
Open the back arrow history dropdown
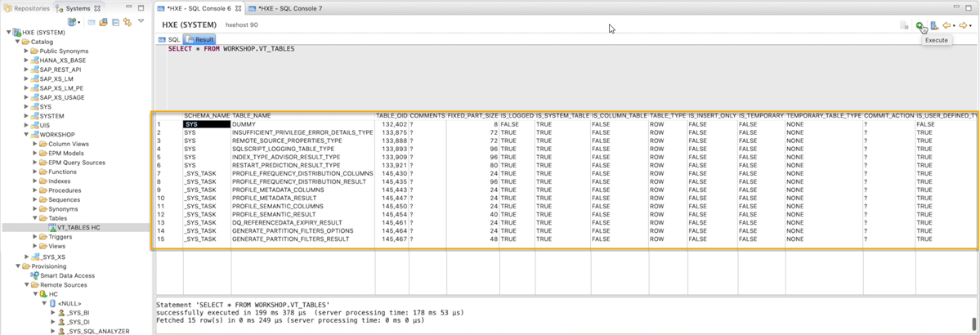tap(955, 25)
